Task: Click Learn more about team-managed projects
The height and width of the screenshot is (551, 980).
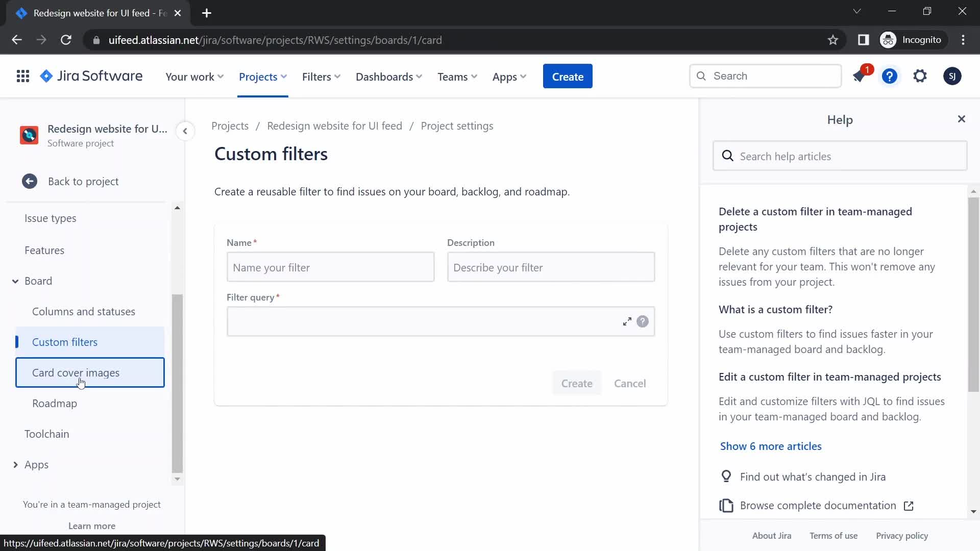Action: pos(92,526)
